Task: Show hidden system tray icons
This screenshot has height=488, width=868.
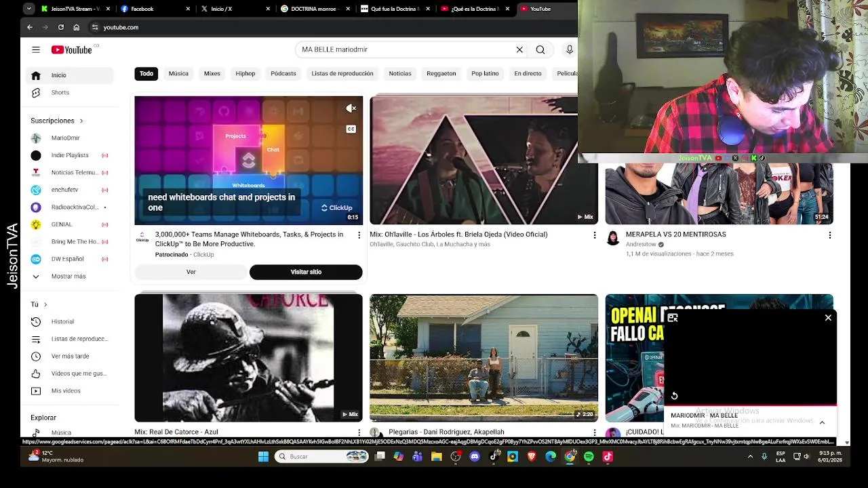Action: click(x=750, y=457)
